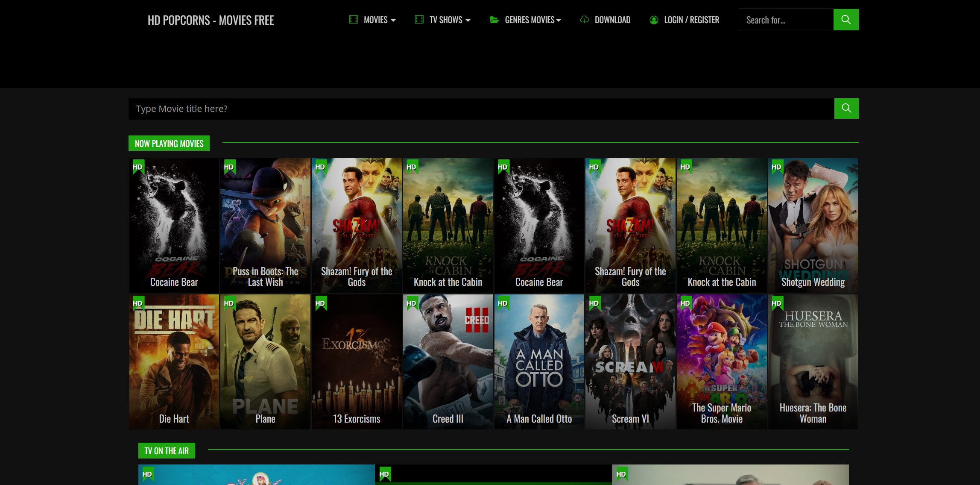Focus the header Search for... field
Screen dimensions: 980x485
(x=786, y=20)
